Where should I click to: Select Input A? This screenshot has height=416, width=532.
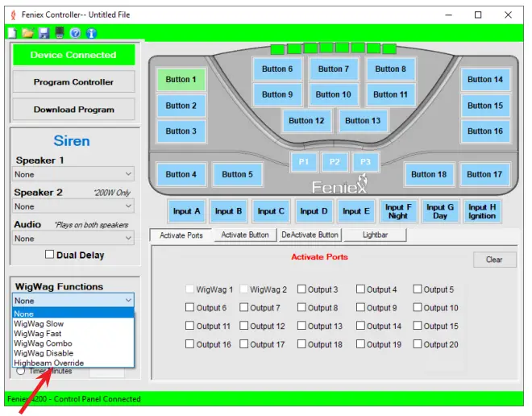187,211
